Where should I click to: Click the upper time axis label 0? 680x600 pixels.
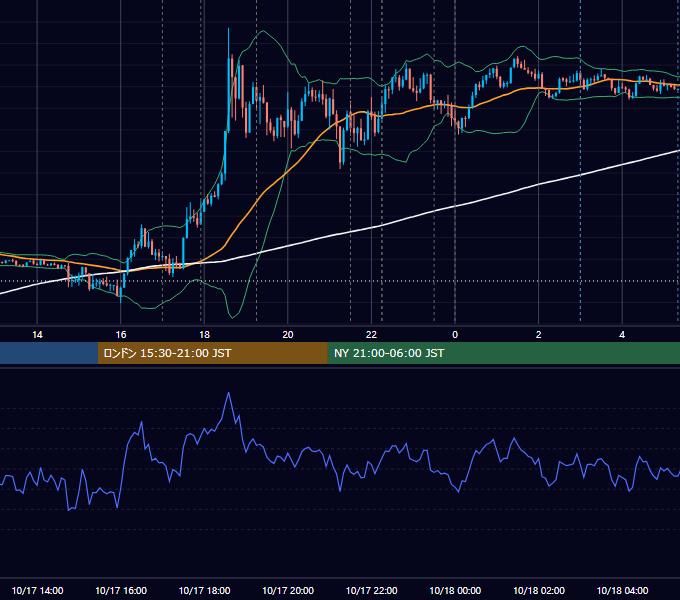(x=455, y=335)
